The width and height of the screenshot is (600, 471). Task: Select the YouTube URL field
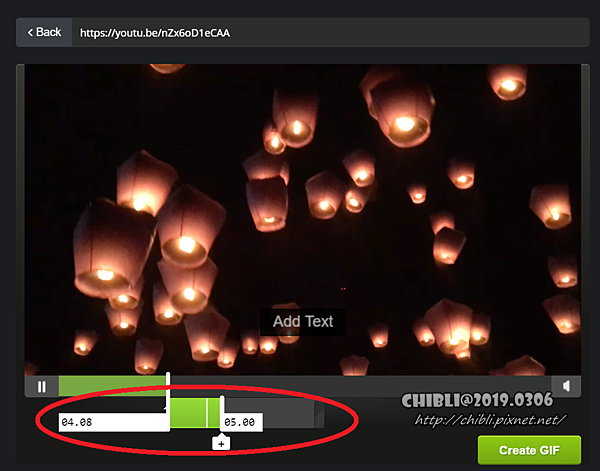click(x=330, y=33)
